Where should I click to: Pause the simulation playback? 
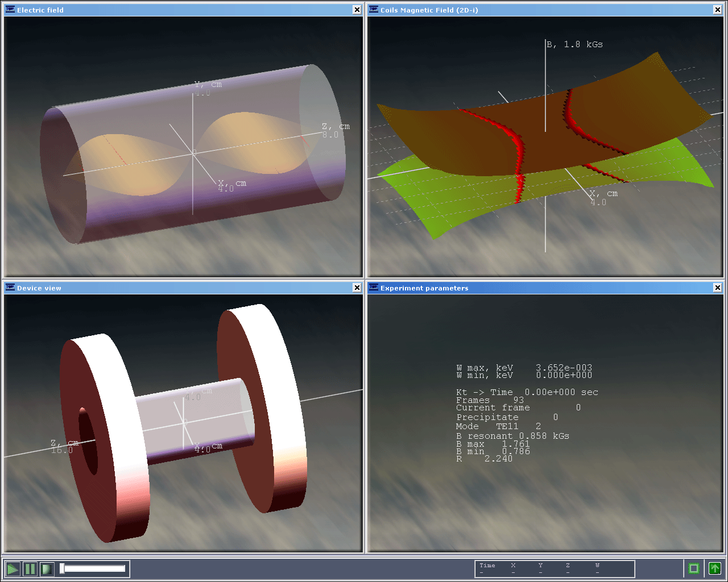click(30, 569)
